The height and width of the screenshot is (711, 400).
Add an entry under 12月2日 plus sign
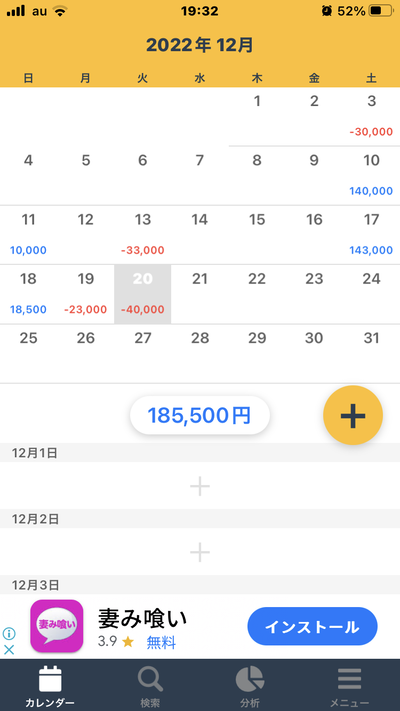pyautogui.click(x=200, y=552)
